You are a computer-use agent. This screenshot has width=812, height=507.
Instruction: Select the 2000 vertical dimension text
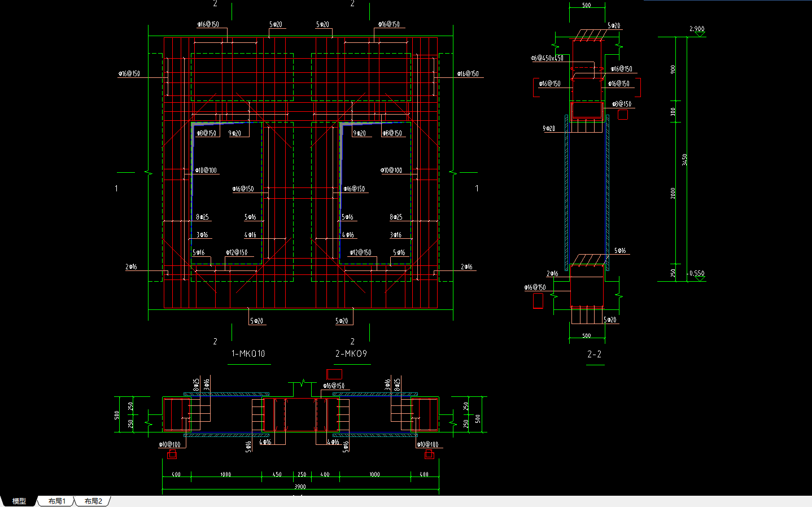673,193
